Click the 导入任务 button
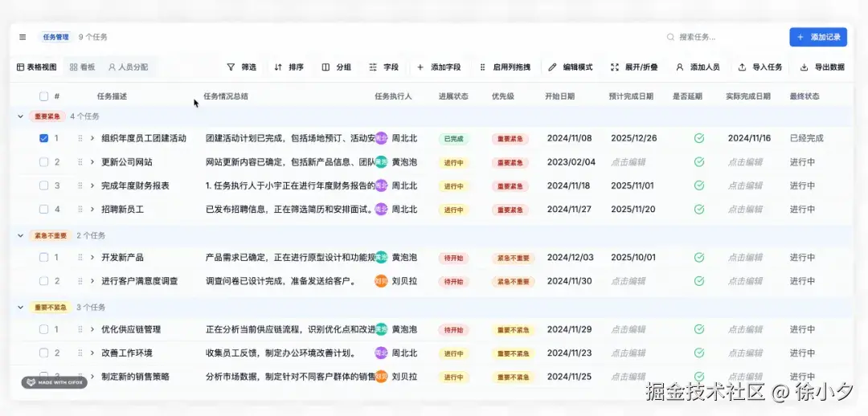The image size is (868, 416). (760, 67)
